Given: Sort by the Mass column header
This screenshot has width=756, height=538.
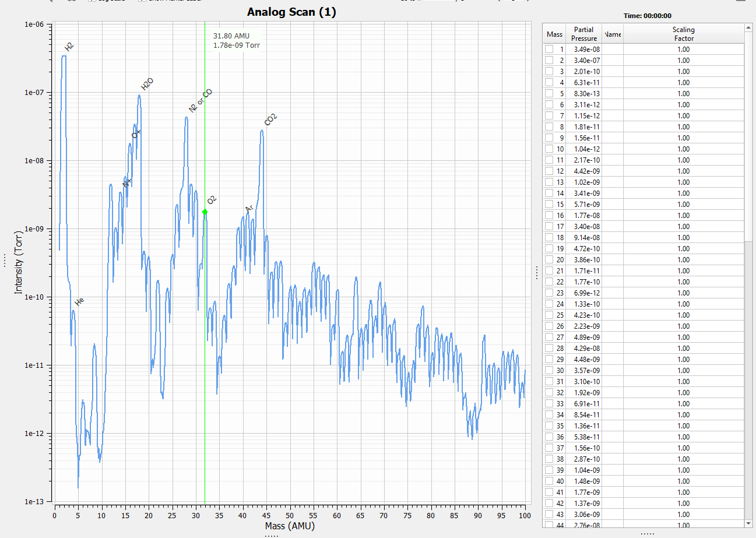Looking at the screenshot, I should (554, 34).
